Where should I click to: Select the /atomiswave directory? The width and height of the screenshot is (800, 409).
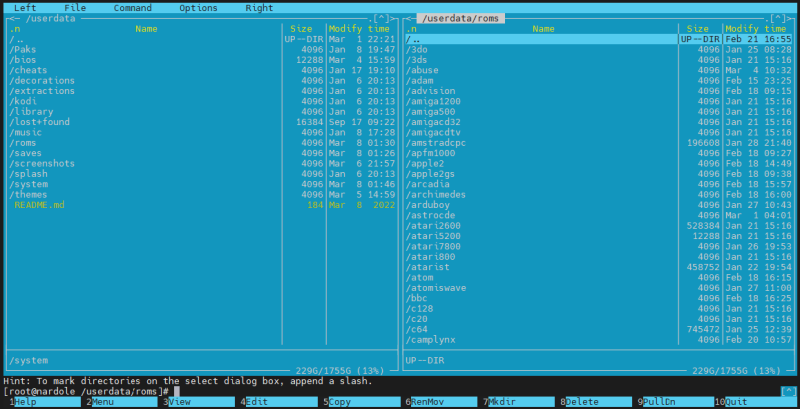[x=598, y=288]
